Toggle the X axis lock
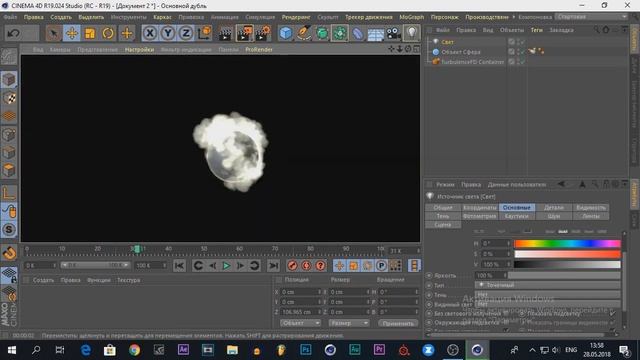The image size is (640, 360). 150,33
